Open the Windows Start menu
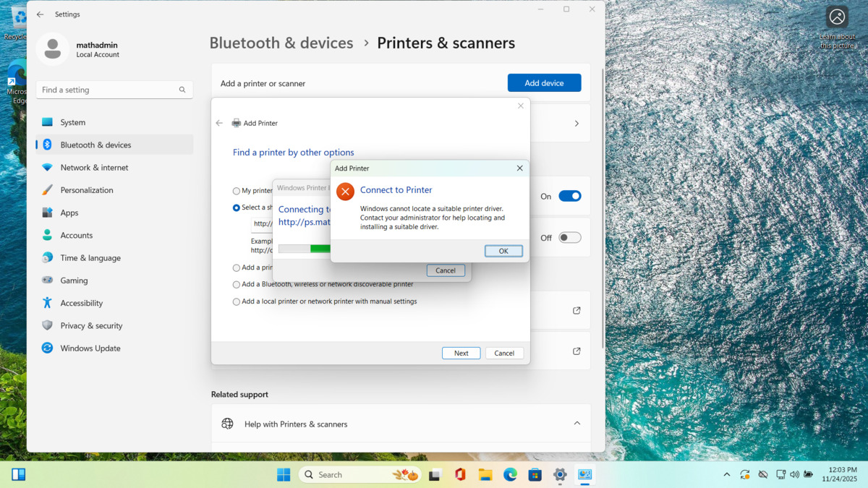The width and height of the screenshot is (868, 488). click(284, 475)
